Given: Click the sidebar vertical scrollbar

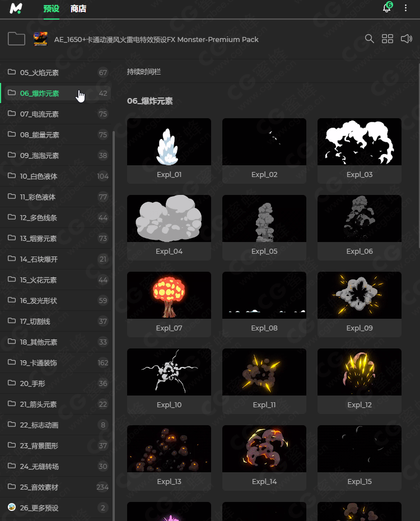Looking at the screenshot, I should (x=114, y=325).
